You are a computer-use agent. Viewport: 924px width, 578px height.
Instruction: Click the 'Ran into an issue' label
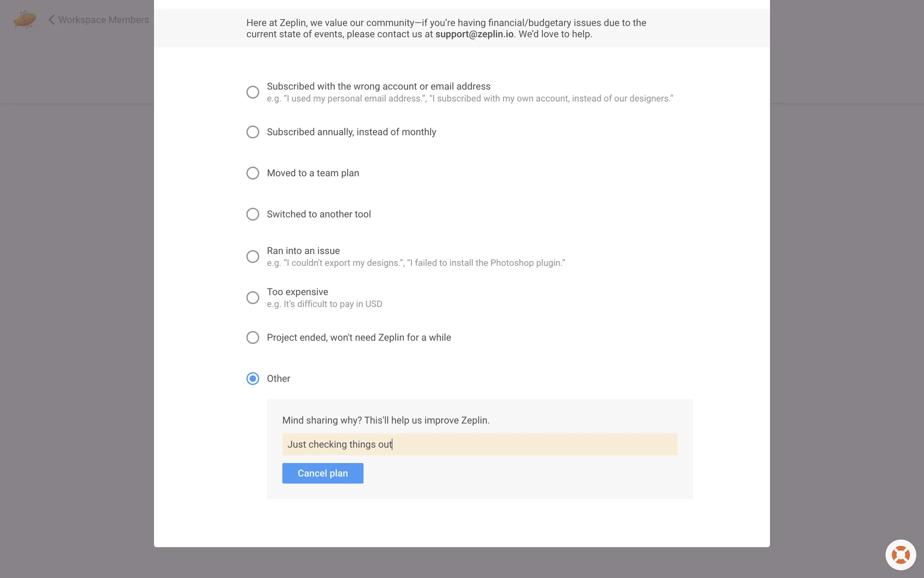tap(303, 251)
